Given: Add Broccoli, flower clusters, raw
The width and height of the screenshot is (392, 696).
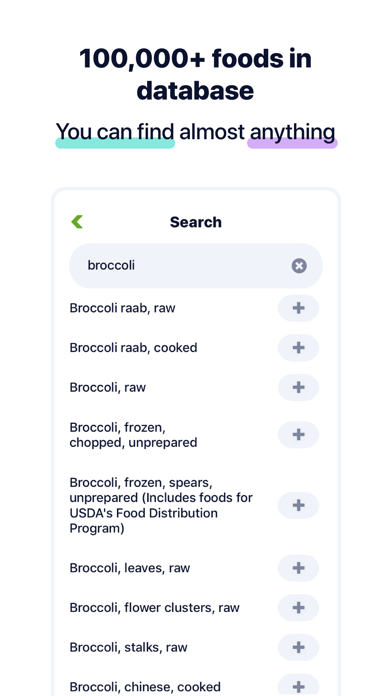Looking at the screenshot, I should pyautogui.click(x=298, y=608).
